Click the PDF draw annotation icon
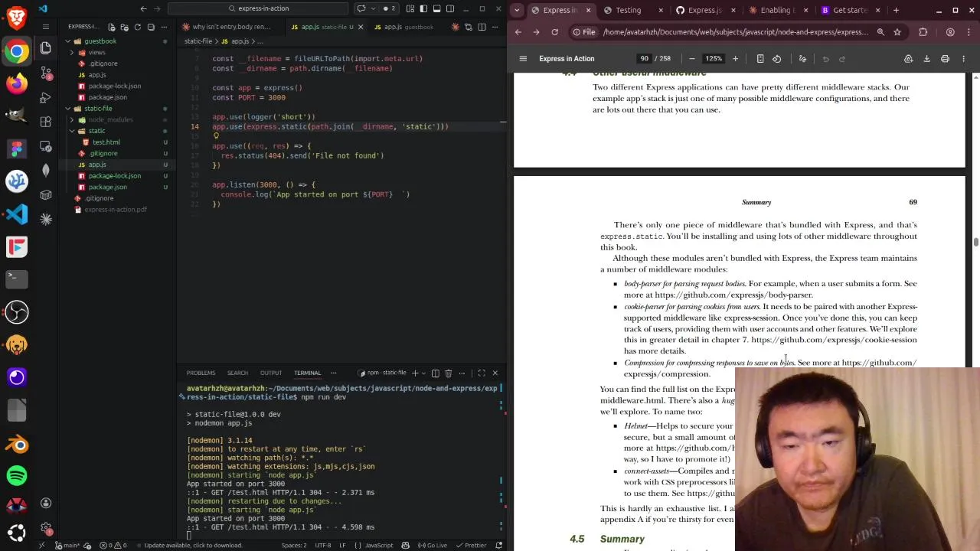 (802, 59)
